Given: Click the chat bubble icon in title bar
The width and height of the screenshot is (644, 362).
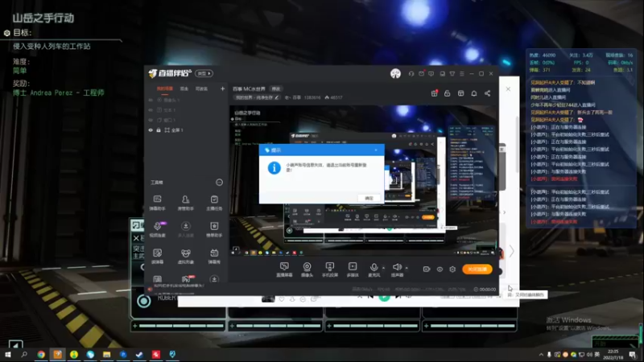Looking at the screenshot, I should [x=431, y=73].
